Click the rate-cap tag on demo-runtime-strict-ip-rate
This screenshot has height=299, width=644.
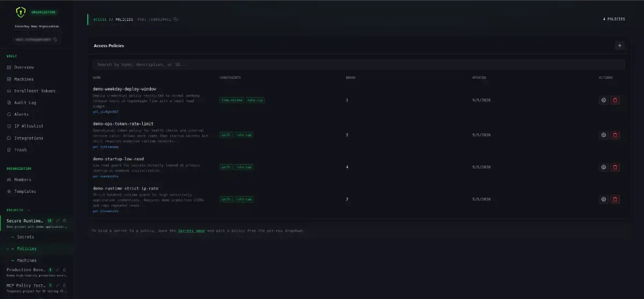pyautogui.click(x=243, y=199)
